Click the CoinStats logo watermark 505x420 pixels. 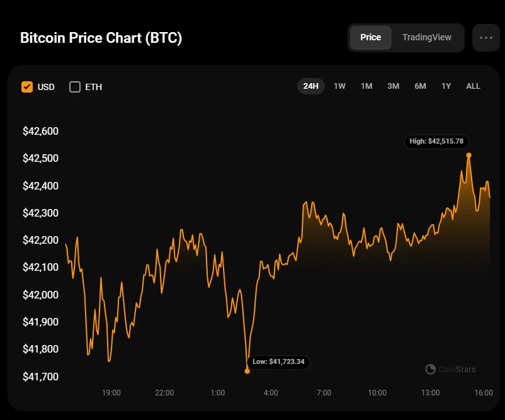click(x=450, y=370)
